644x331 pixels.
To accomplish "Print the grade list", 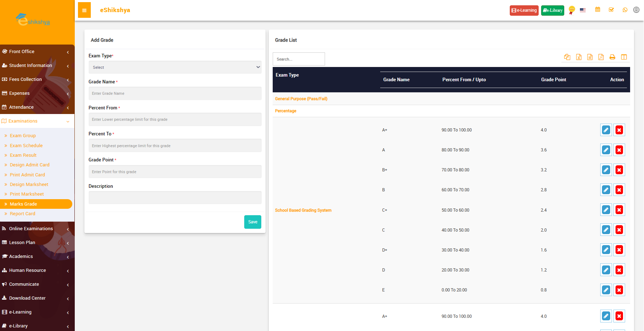I will coord(612,57).
